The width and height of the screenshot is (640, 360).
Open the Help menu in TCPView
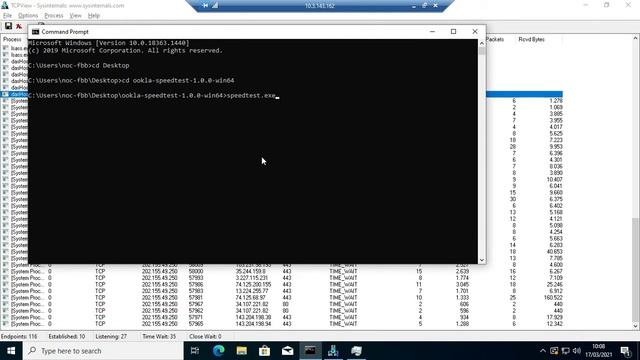[x=94, y=16]
